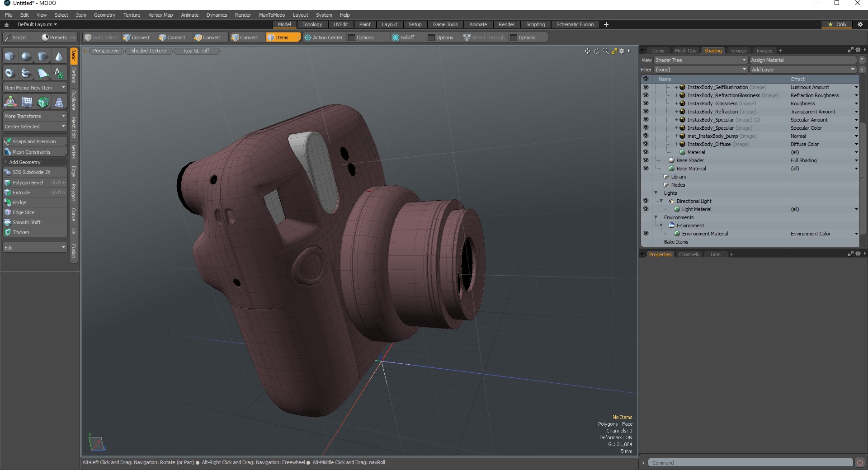Add a new layout tab with plus

point(606,24)
